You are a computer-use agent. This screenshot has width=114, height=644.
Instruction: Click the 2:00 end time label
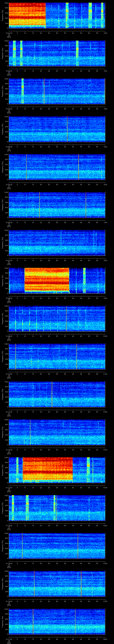[105, 33]
